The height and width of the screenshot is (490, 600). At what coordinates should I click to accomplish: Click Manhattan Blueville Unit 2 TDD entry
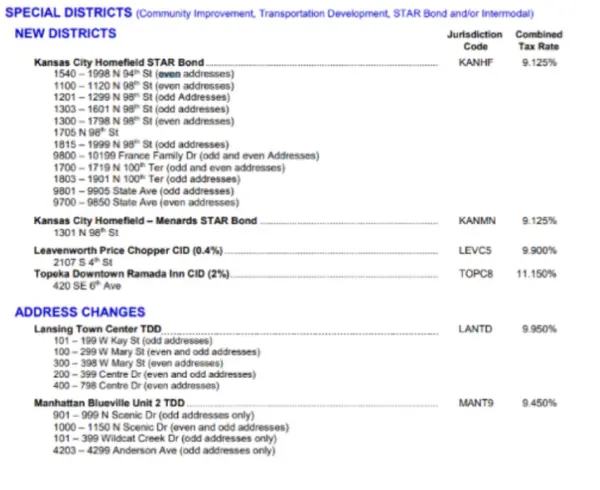coord(109,403)
